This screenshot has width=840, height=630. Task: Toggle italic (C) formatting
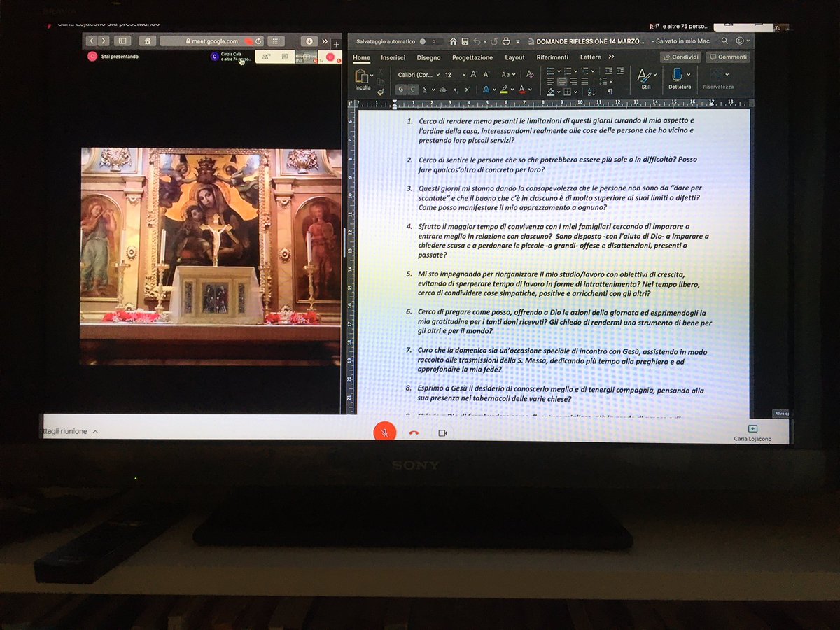(413, 90)
